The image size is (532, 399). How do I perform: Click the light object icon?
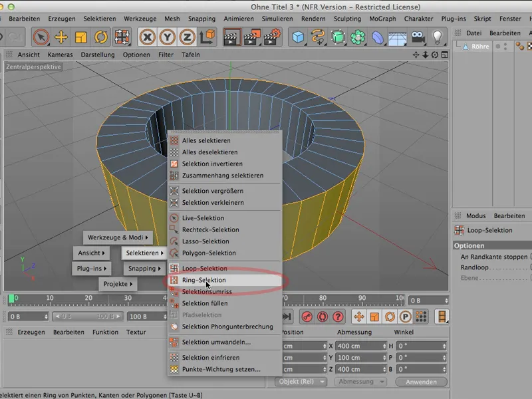[438, 38]
